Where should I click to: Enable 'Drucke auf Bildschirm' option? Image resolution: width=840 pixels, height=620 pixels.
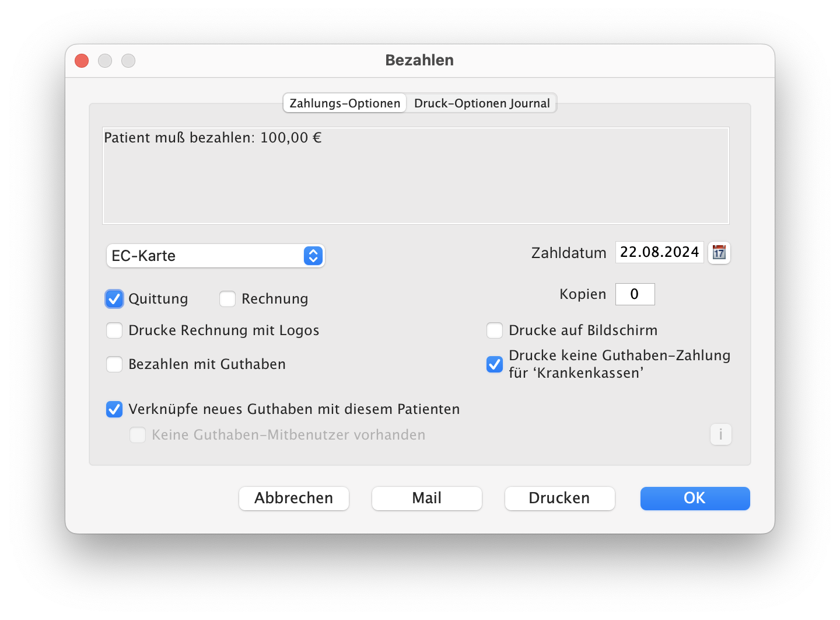[495, 330]
